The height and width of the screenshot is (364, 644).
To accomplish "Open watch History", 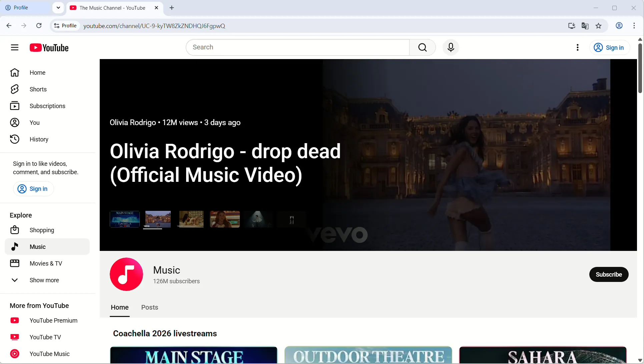I will point(47,139).
